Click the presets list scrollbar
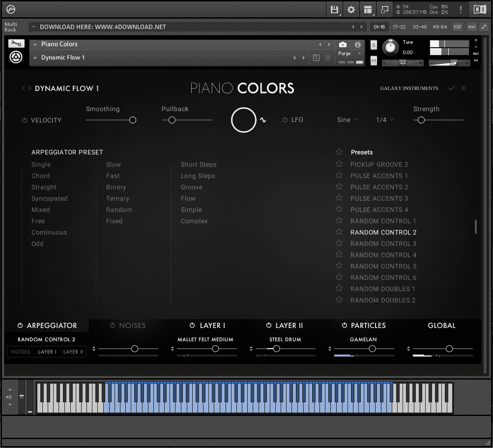 coord(476,227)
